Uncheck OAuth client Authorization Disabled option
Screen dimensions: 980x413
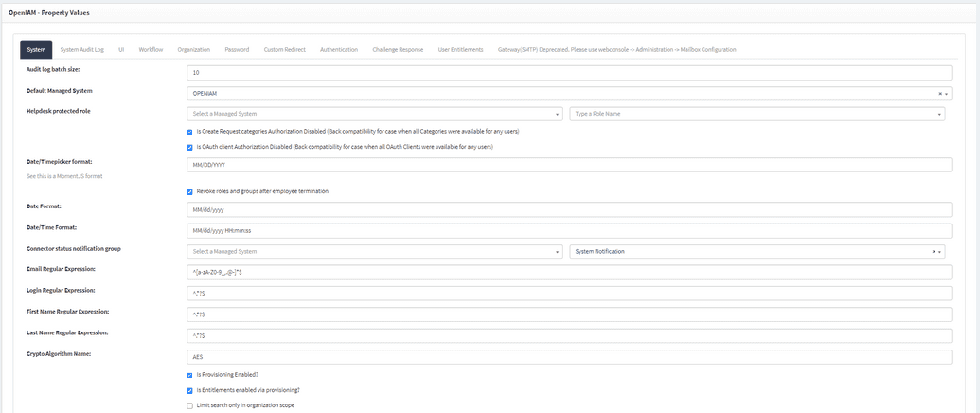190,148
